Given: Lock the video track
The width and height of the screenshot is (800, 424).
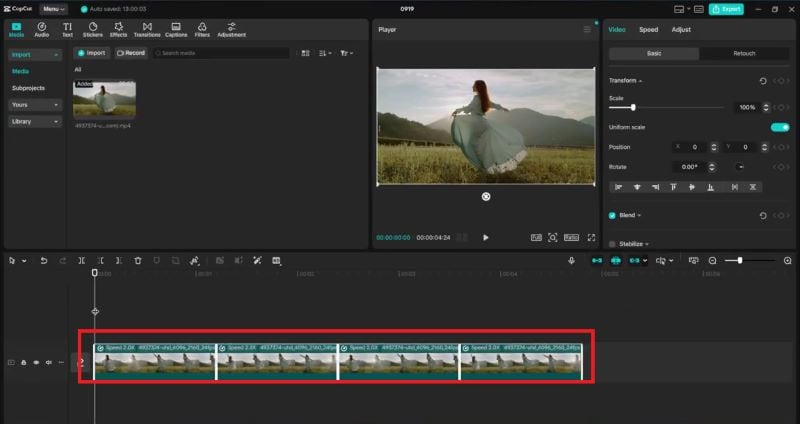Looking at the screenshot, I should point(23,362).
